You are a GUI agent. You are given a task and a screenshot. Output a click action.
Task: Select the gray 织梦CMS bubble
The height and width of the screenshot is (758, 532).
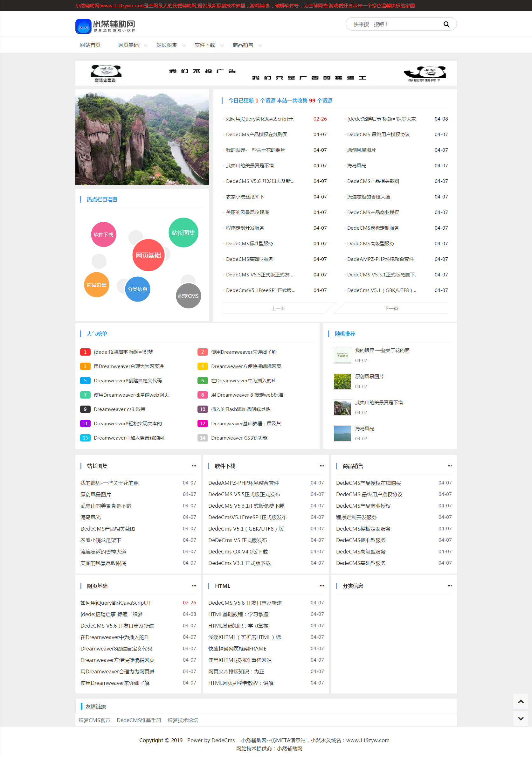[188, 296]
